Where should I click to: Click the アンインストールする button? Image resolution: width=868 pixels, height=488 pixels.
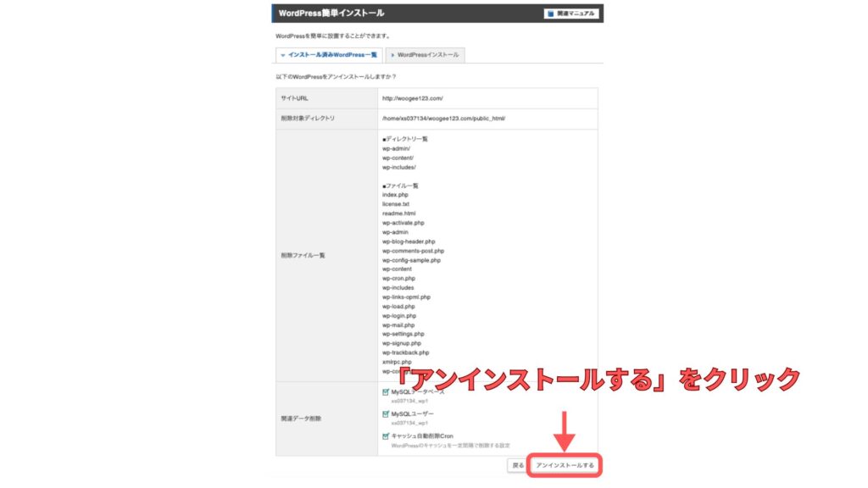(564, 465)
